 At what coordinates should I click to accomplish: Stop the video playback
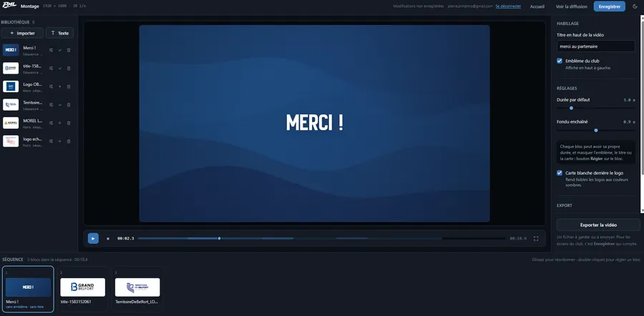point(108,239)
